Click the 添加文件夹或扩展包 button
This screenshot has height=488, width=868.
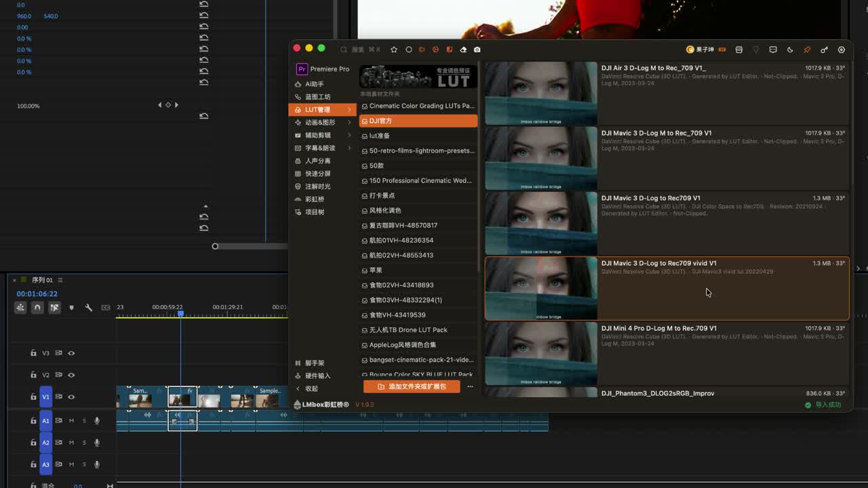[412, 386]
